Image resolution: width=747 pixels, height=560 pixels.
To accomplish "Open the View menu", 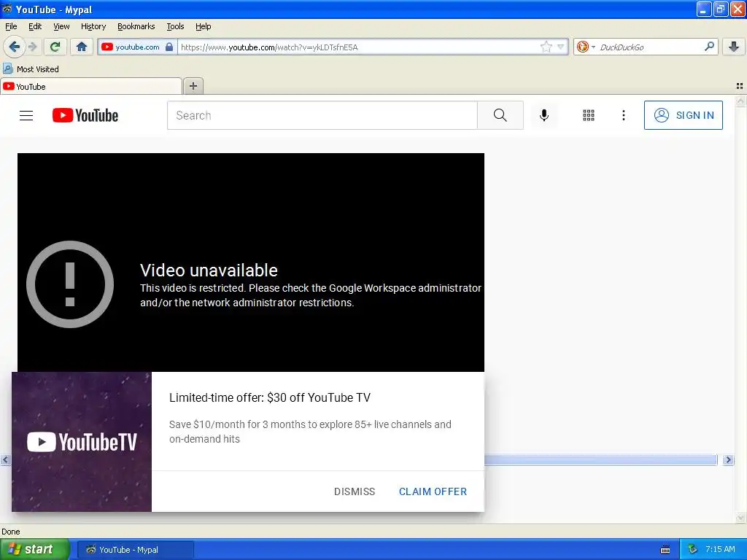I will pos(61,26).
